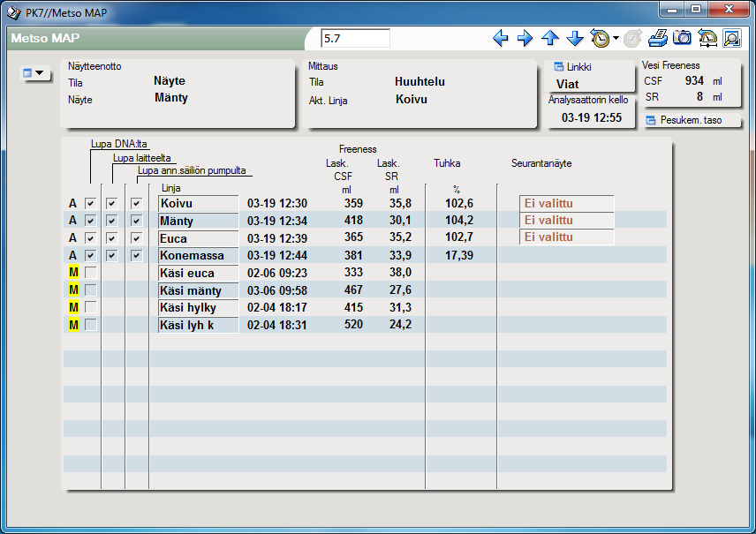Toggle pump permission checkbox for Euca row
The width and height of the screenshot is (756, 534).
pyautogui.click(x=136, y=238)
